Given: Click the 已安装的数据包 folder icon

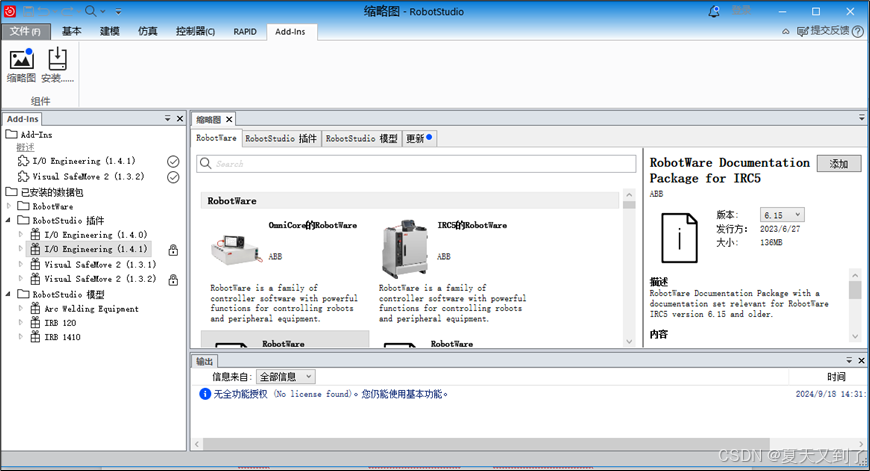Looking at the screenshot, I should pyautogui.click(x=11, y=192).
